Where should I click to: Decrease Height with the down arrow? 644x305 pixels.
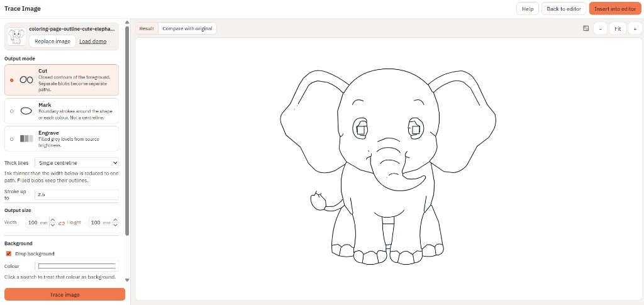116,225
